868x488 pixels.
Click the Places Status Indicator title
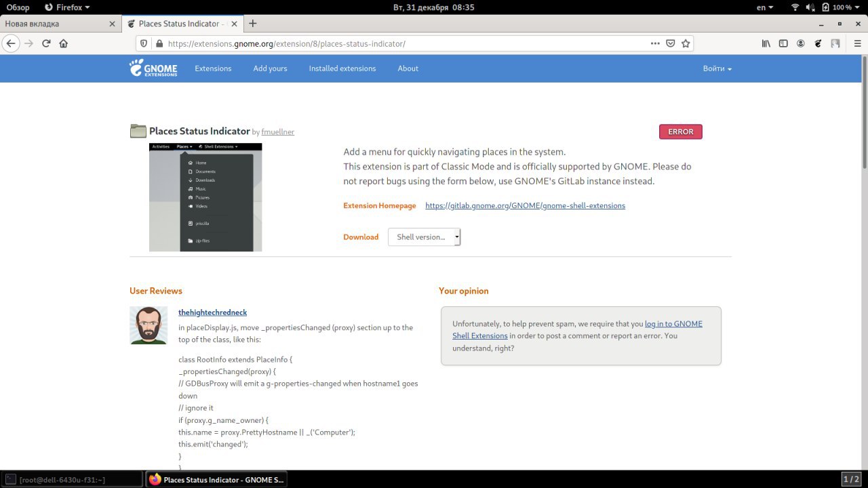pyautogui.click(x=199, y=131)
